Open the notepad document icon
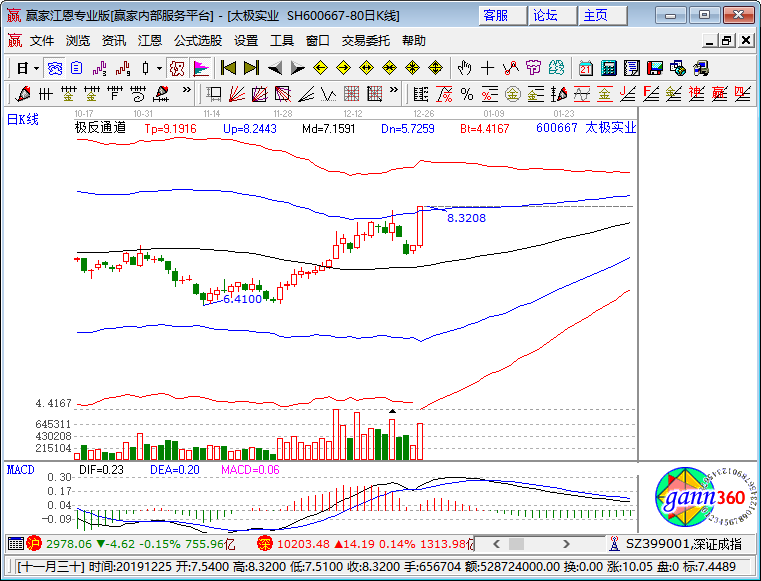This screenshot has height=581, width=761. coord(632,68)
